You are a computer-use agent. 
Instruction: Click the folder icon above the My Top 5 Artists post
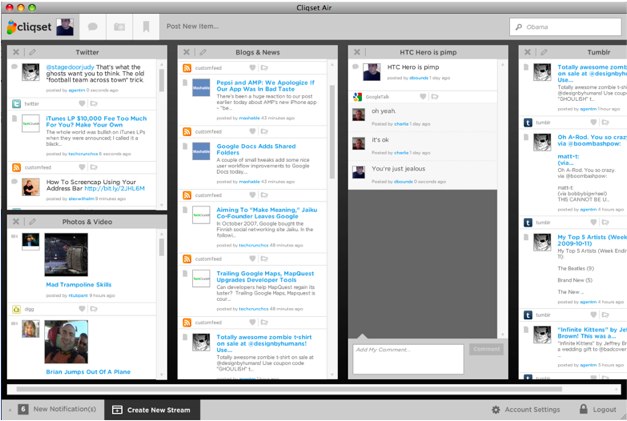605,222
